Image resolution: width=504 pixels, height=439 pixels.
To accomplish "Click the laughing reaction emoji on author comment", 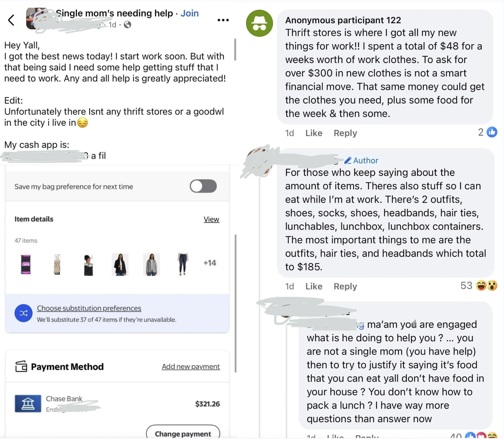I will point(481,286).
